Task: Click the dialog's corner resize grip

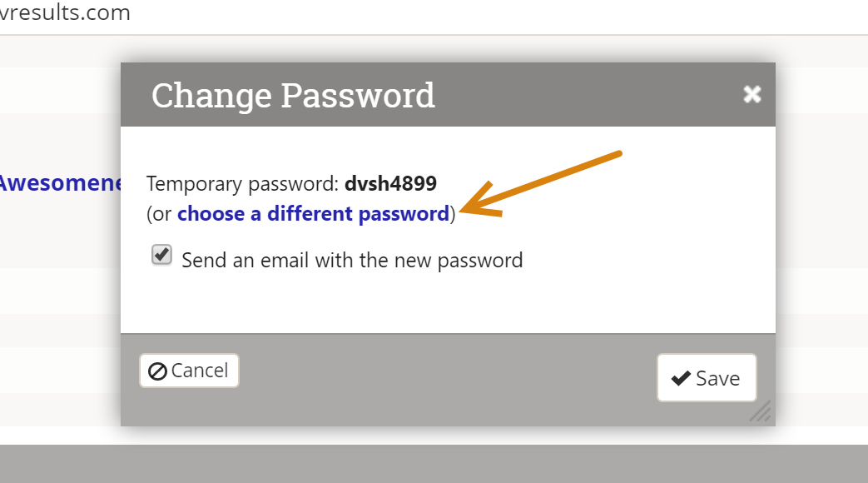Action: (761, 411)
